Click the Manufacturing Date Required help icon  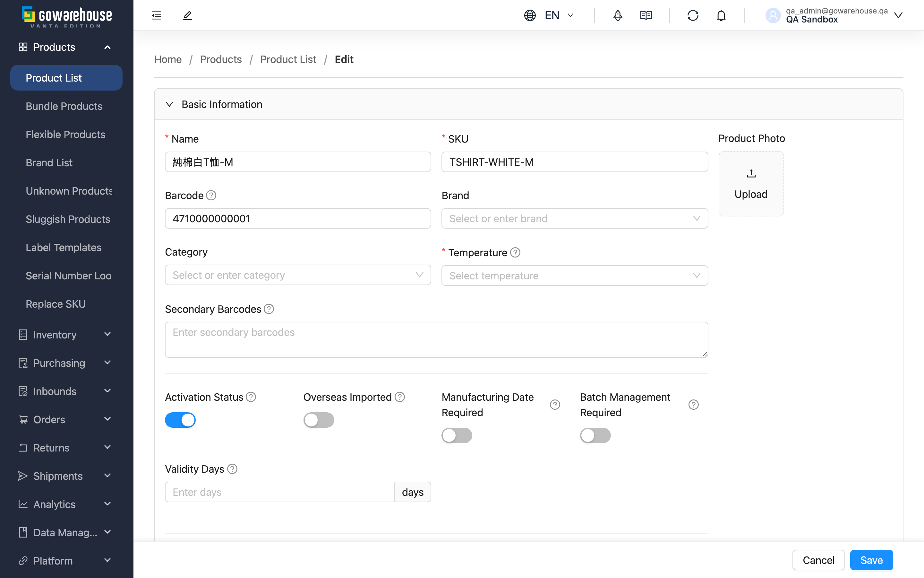tap(555, 405)
